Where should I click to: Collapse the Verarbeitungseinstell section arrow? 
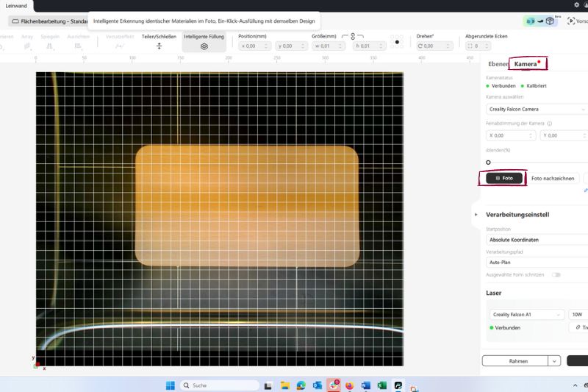pyautogui.click(x=476, y=215)
